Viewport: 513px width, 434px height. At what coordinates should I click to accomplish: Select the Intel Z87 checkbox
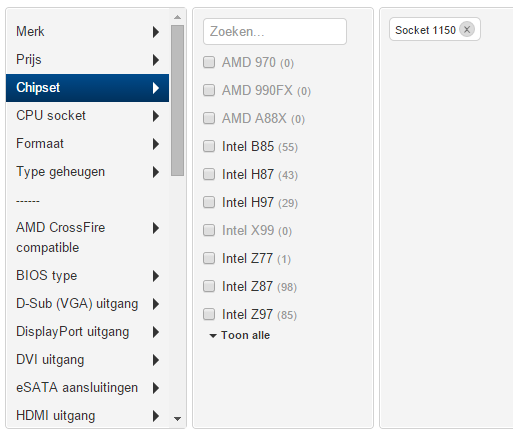[209, 286]
